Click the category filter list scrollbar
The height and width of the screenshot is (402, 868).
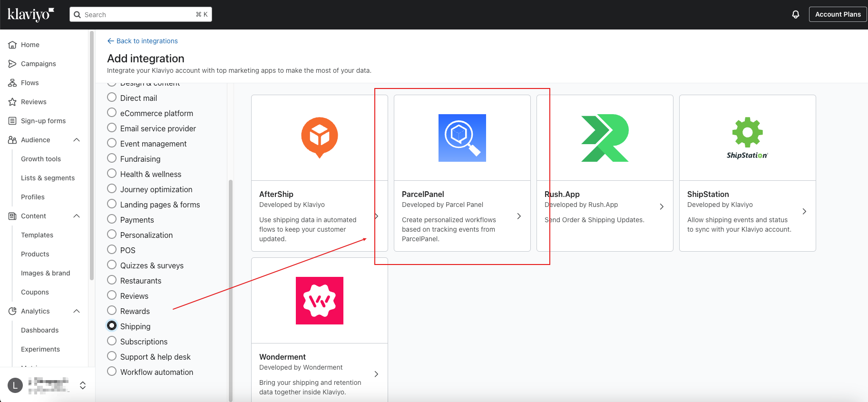[x=231, y=290]
